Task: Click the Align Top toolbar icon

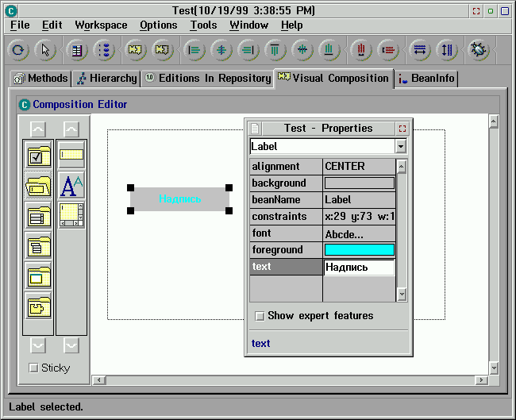Action: coord(274,50)
